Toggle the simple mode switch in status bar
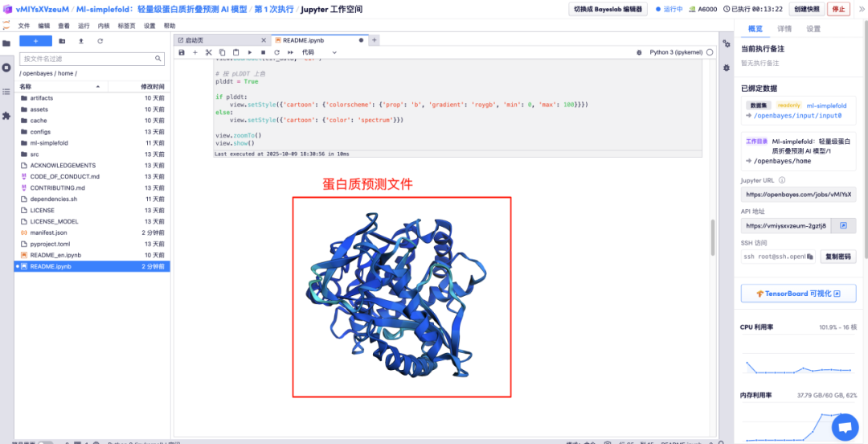This screenshot has width=868, height=444. pos(45,442)
